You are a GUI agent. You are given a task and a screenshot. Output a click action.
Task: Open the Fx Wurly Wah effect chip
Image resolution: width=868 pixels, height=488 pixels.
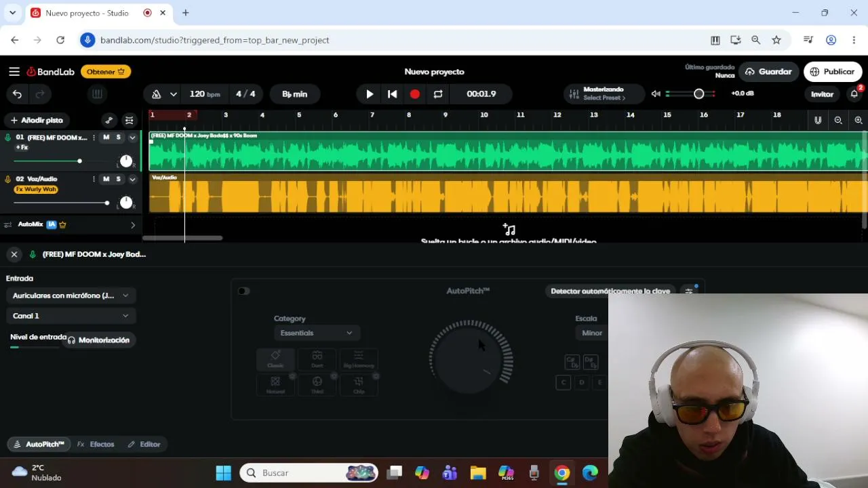tap(36, 189)
